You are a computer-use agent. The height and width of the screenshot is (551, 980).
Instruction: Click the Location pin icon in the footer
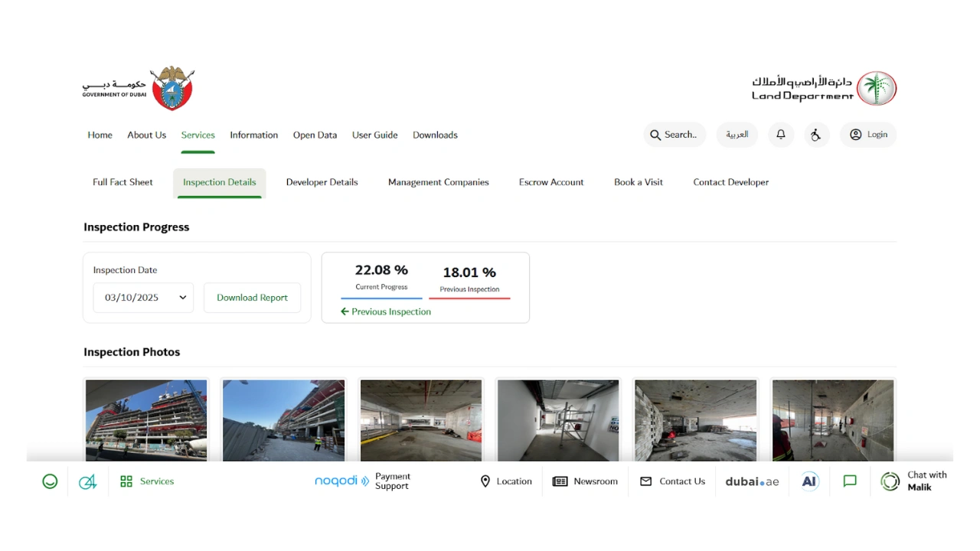[485, 481]
